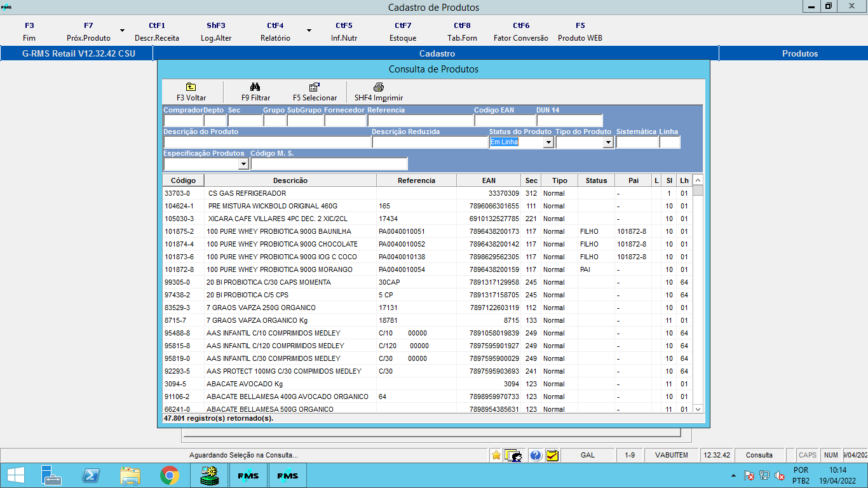
Task: Click CtF6 Fator Conversão menu item
Action: [x=521, y=32]
